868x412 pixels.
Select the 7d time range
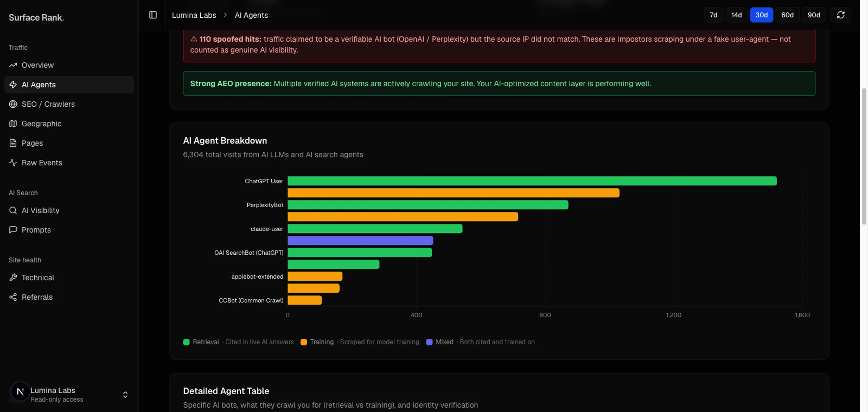pyautogui.click(x=713, y=15)
